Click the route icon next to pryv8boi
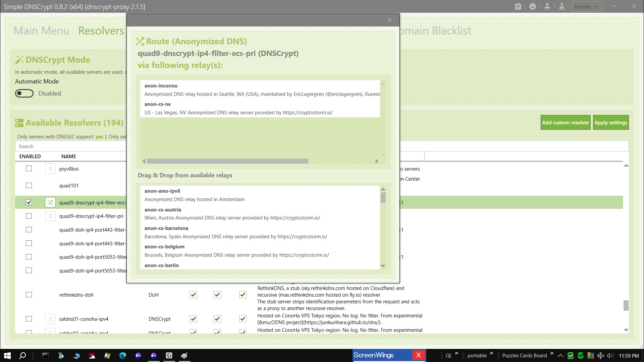 [x=50, y=169]
